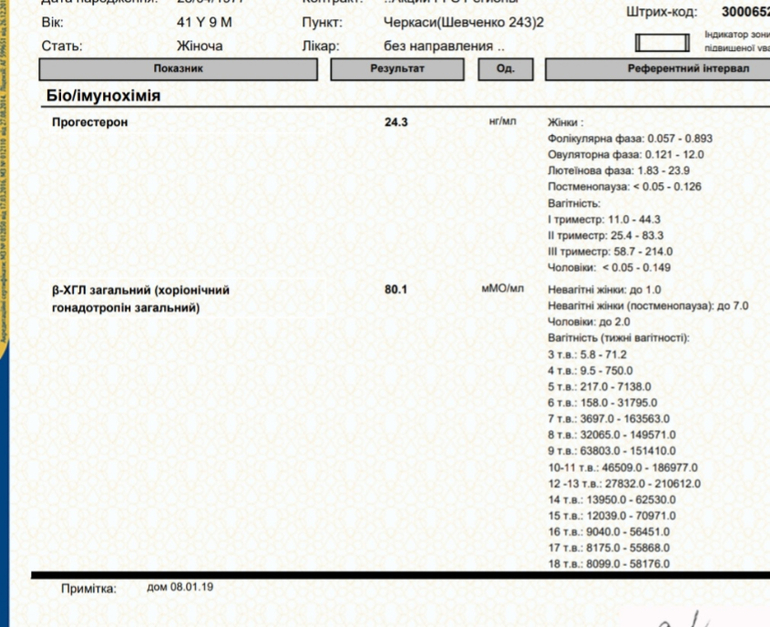Click the Результат column header
The image size is (770, 627).
click(x=397, y=69)
